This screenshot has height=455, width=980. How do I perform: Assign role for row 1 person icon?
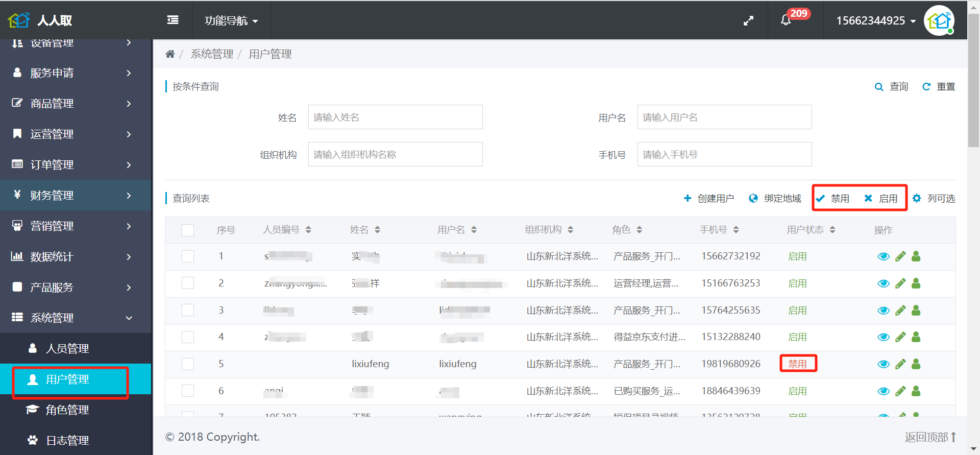[916, 256]
